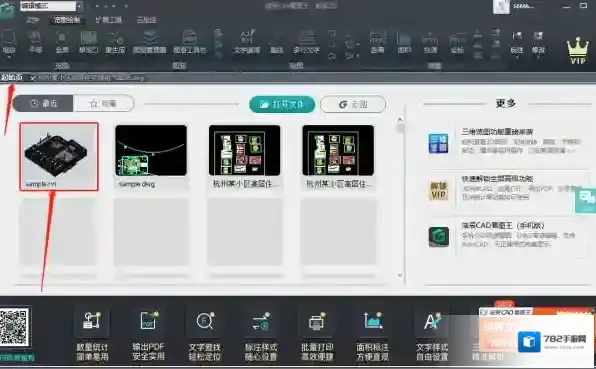Click the file list scroll down arrow

[x=400, y=274]
